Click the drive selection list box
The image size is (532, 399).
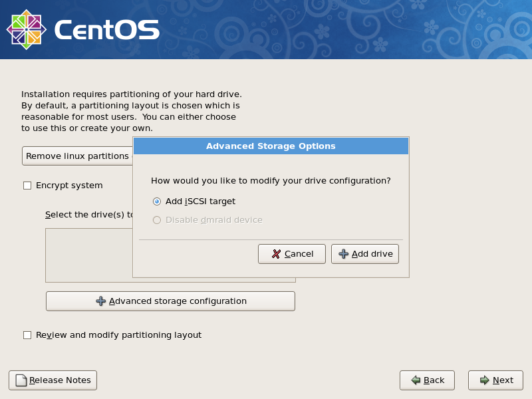click(x=89, y=255)
